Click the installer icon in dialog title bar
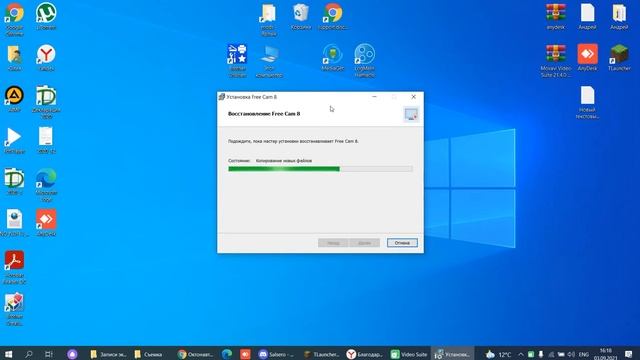 [222, 97]
